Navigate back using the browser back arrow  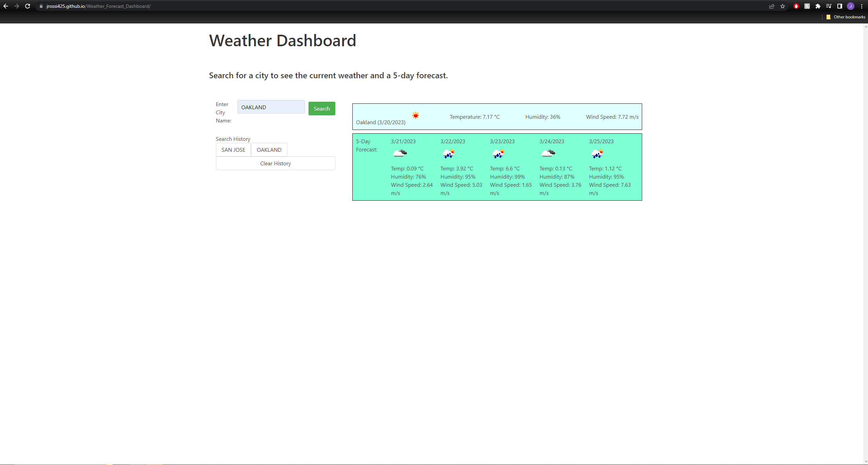6,6
